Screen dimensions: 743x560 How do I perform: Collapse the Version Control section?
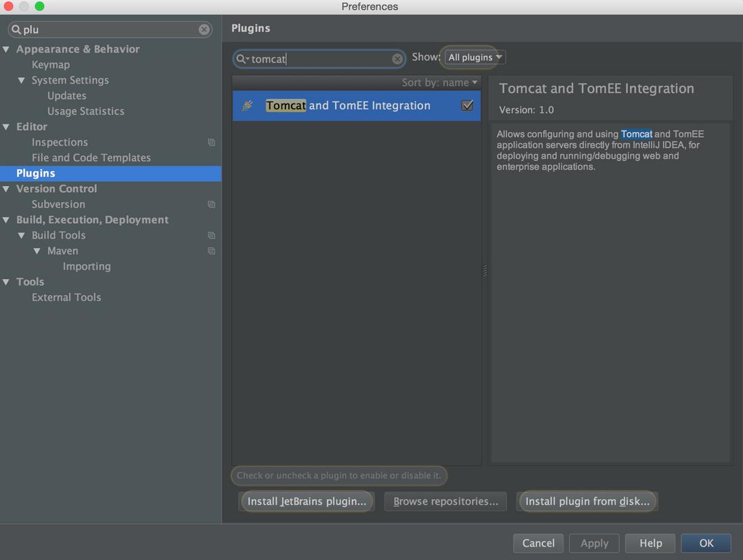click(6, 189)
